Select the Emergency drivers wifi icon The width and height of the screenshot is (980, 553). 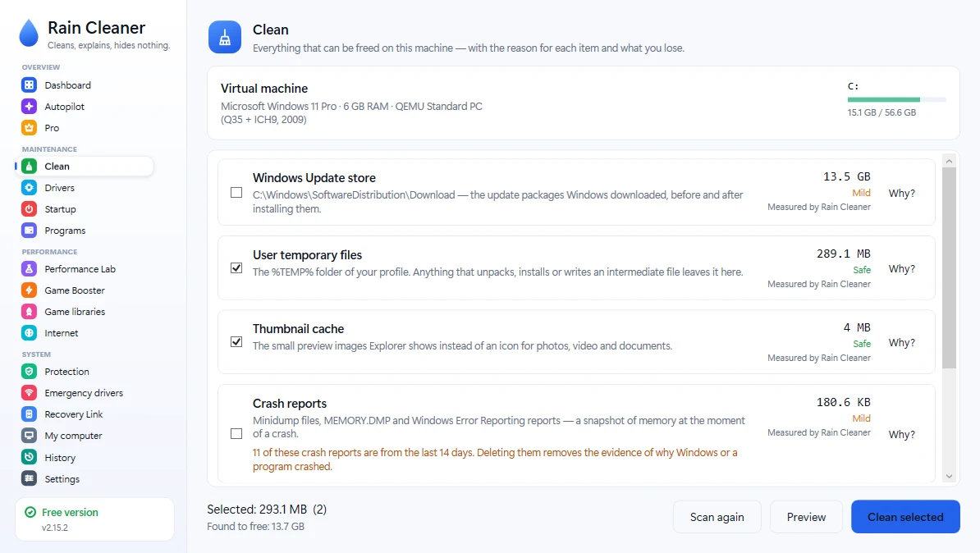pos(30,392)
